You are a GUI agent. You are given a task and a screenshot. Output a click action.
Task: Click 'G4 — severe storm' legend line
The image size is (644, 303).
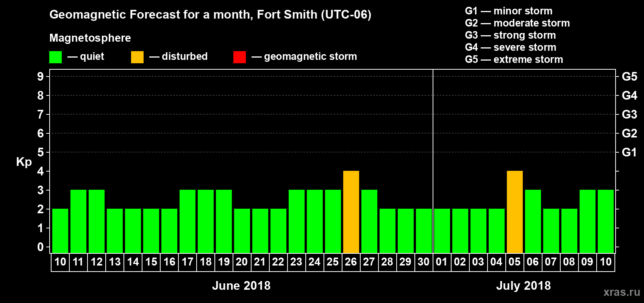[x=511, y=47]
